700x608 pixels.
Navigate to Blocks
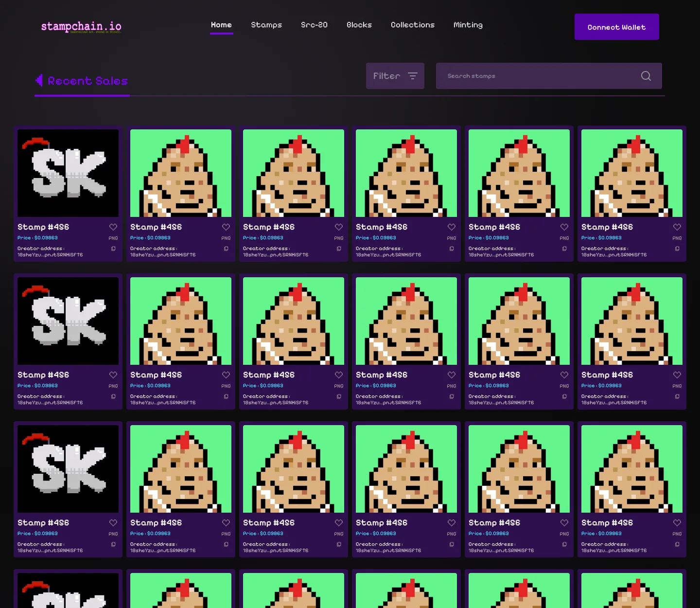tap(359, 25)
